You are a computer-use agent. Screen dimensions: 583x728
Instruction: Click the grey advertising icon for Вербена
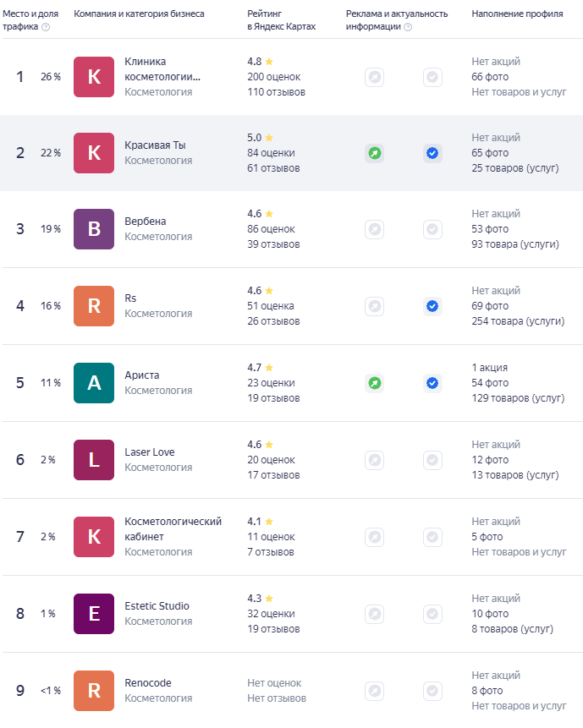374,229
